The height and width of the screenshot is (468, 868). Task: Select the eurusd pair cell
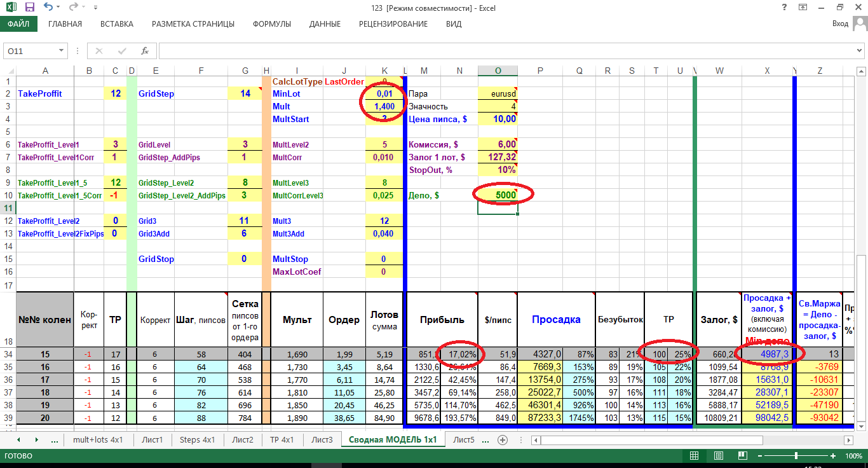[498, 93]
